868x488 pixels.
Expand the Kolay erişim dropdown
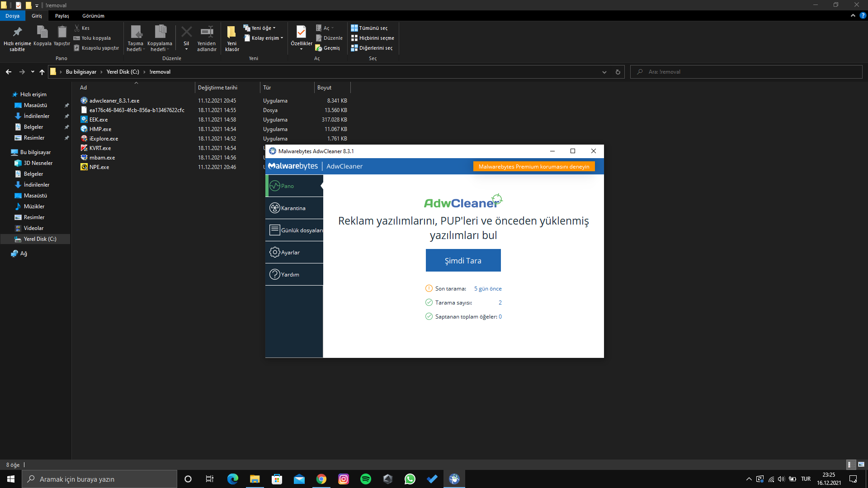click(264, 38)
